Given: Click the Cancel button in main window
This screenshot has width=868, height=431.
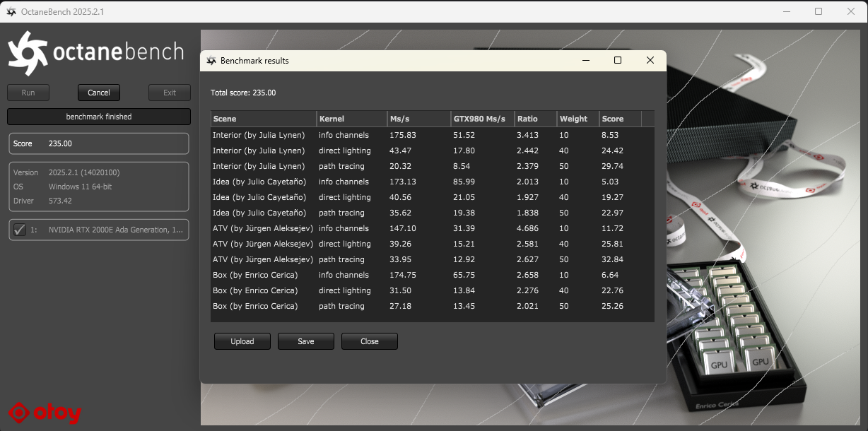Looking at the screenshot, I should 99,93.
